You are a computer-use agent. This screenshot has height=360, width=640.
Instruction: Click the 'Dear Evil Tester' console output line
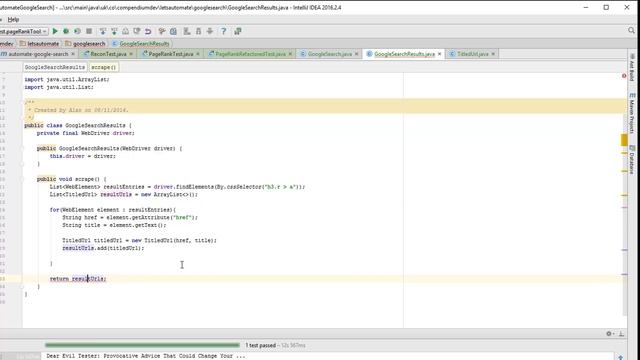click(146, 356)
